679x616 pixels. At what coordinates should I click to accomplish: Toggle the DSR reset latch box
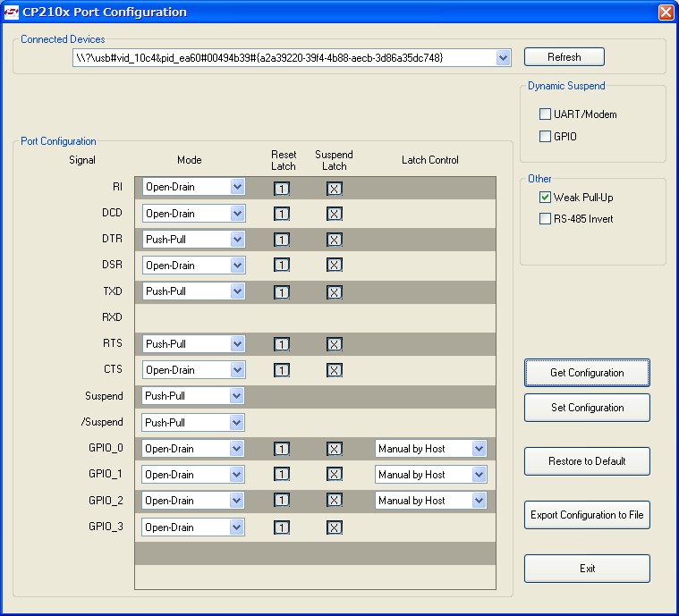(x=282, y=265)
